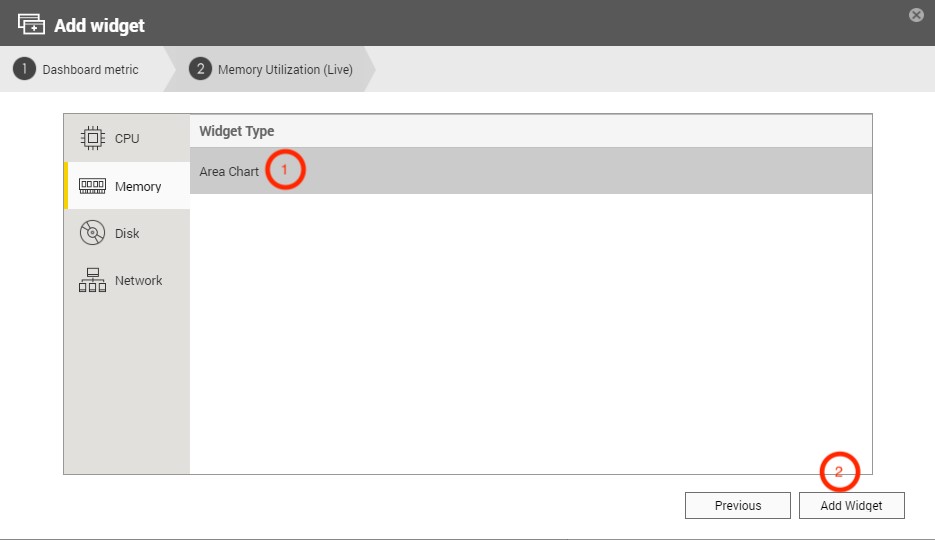Screen dimensions: 935x540
Task: Click Memory Utilization (Live) step label
Action: click(x=285, y=70)
